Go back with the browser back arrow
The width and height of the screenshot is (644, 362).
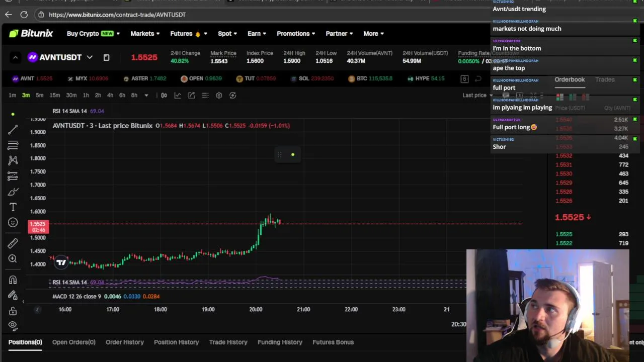8,15
